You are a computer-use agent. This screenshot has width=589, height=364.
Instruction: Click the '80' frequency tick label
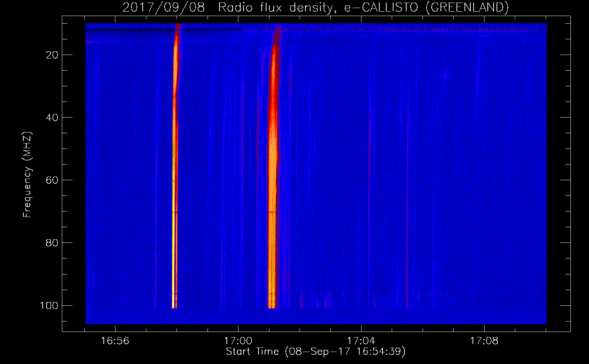click(52, 243)
